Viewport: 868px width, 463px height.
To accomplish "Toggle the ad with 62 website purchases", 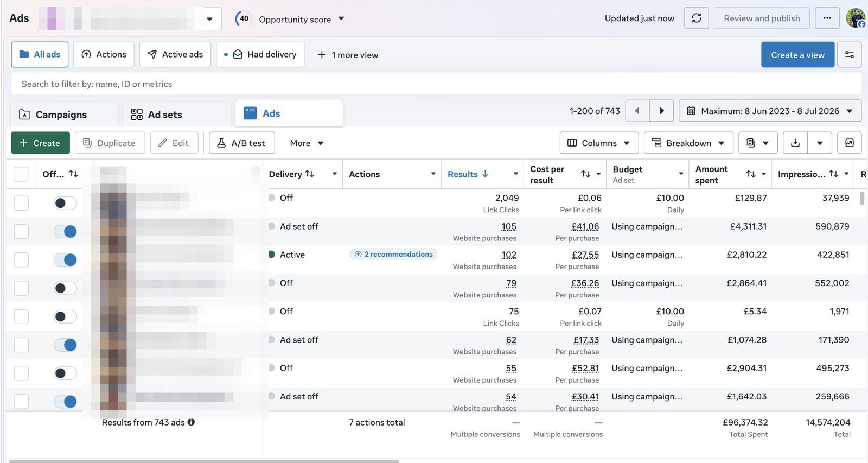I will point(65,345).
